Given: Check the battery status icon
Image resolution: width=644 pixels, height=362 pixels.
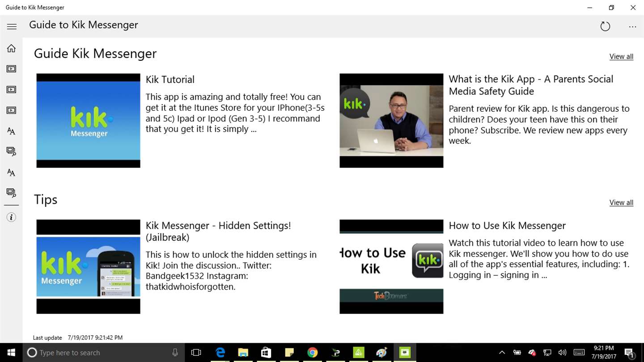Looking at the screenshot, I should (x=517, y=353).
